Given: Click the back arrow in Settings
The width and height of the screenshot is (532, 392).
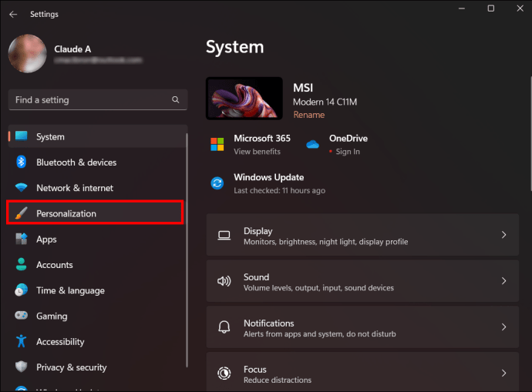Looking at the screenshot, I should 13,14.
